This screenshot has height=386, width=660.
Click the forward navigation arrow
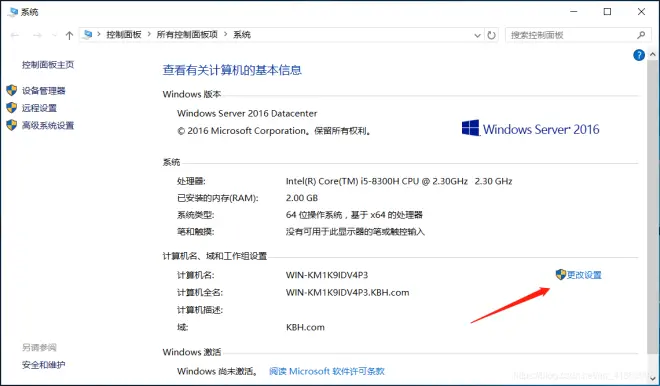pos(37,35)
